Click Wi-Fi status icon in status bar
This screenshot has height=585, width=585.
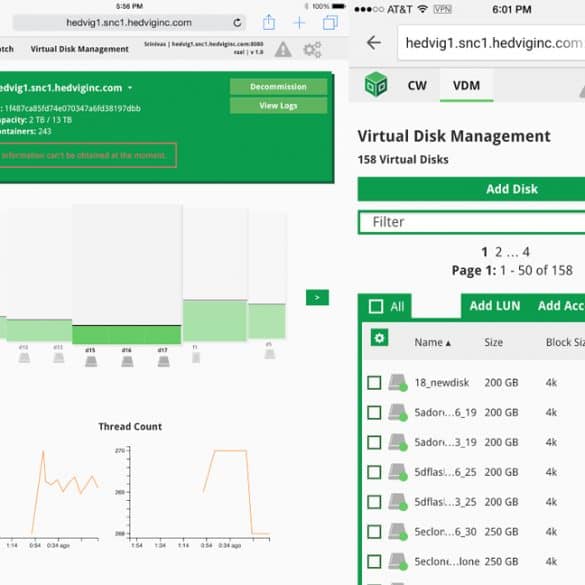[422, 9]
